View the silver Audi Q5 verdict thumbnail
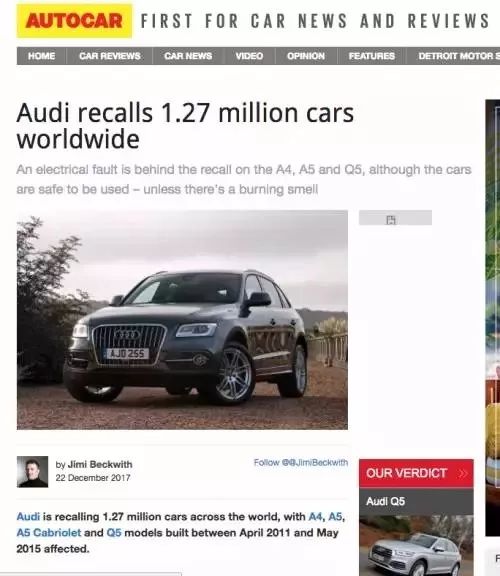Image resolution: width=500 pixels, height=576 pixels. [416, 546]
